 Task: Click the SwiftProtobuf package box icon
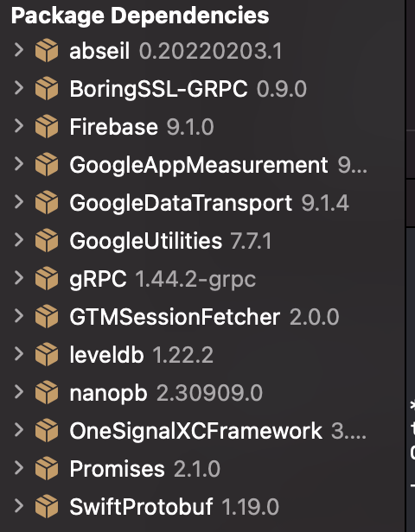click(x=47, y=507)
